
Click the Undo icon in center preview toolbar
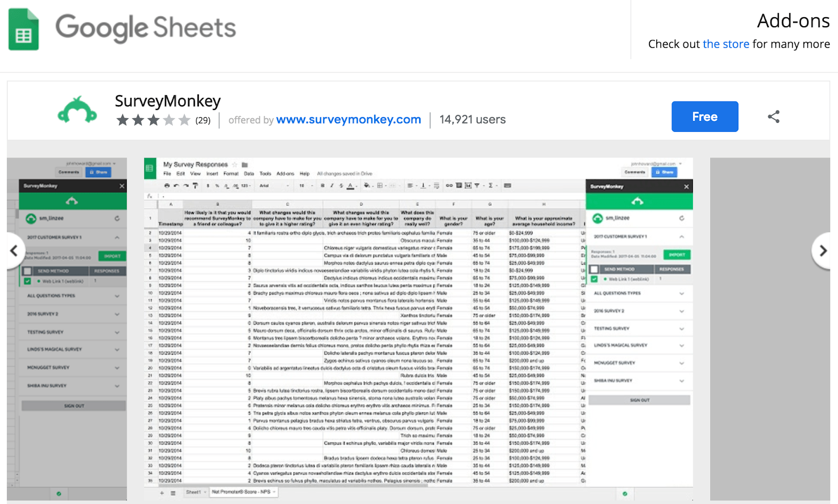point(177,185)
